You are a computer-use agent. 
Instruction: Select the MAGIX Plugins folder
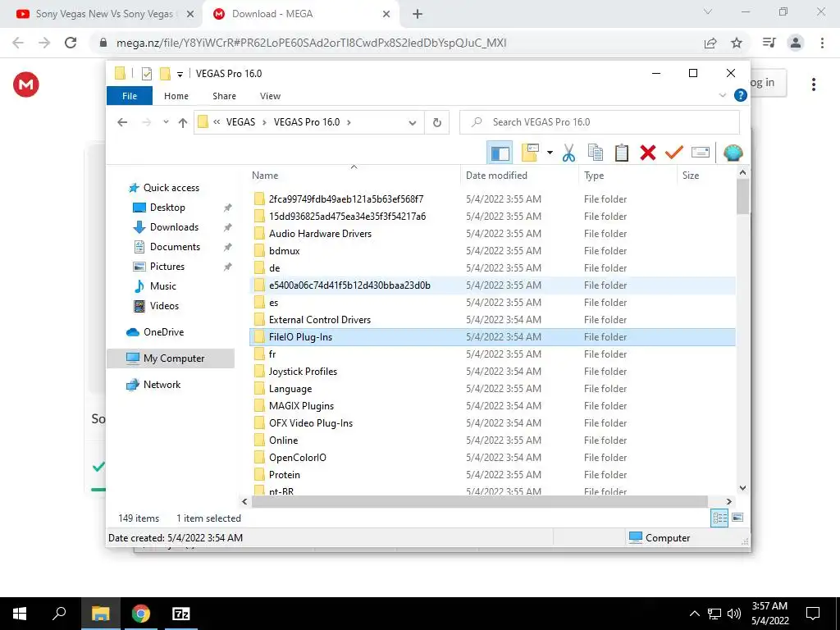301,406
